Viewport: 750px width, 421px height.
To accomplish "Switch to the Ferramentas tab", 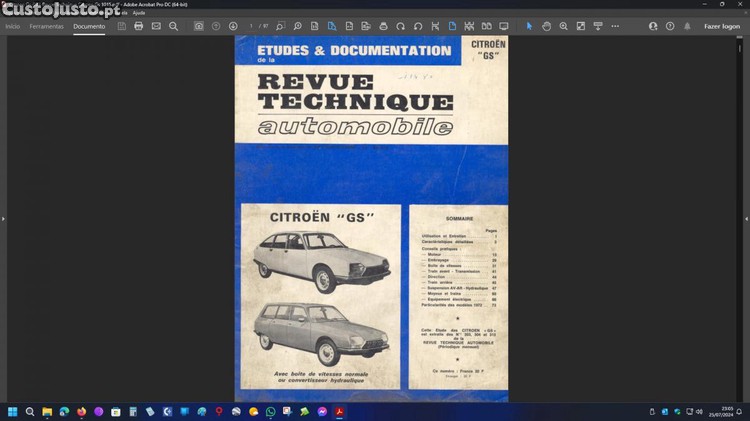I will pos(46,26).
